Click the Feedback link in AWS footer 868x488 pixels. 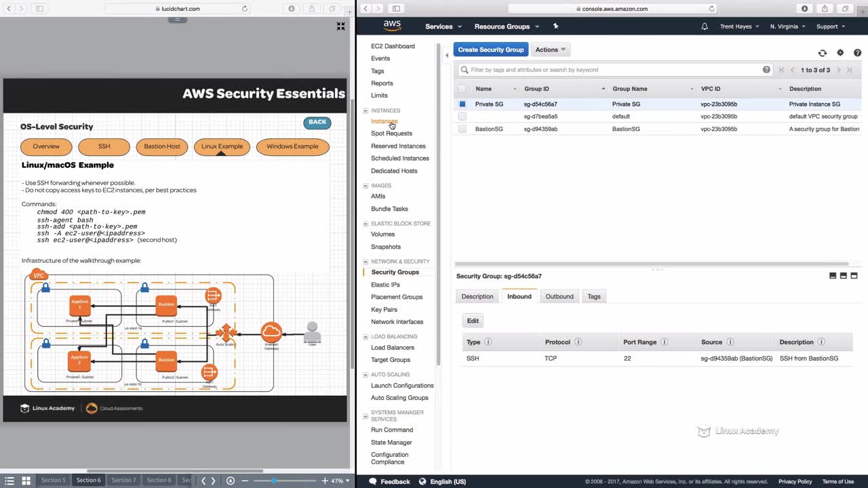[x=389, y=482]
